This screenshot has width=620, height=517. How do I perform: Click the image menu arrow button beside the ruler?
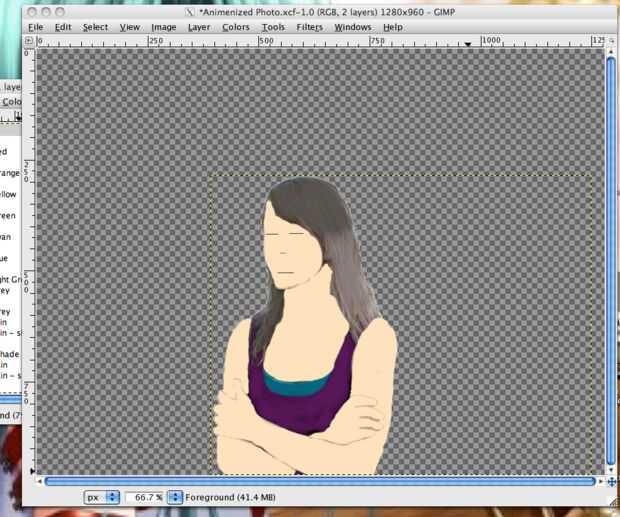click(28, 40)
